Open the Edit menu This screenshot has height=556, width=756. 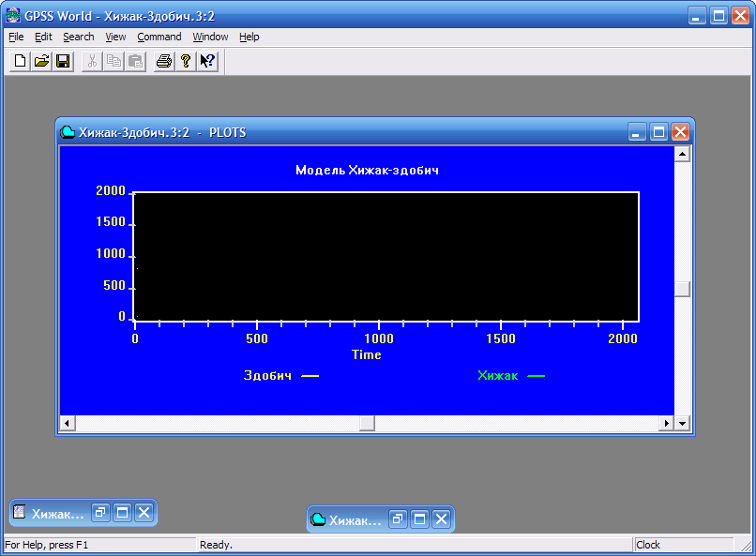(x=43, y=37)
